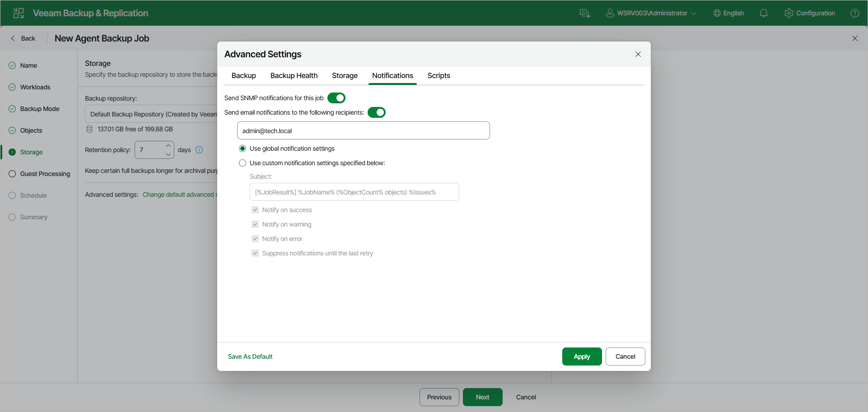Open the notifications bell icon

764,13
